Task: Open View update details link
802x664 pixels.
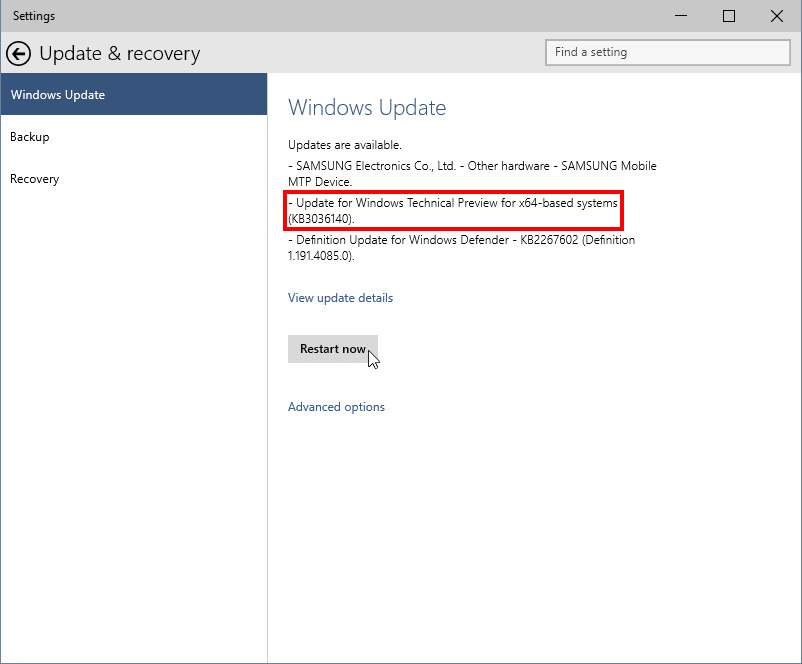Action: (x=339, y=297)
